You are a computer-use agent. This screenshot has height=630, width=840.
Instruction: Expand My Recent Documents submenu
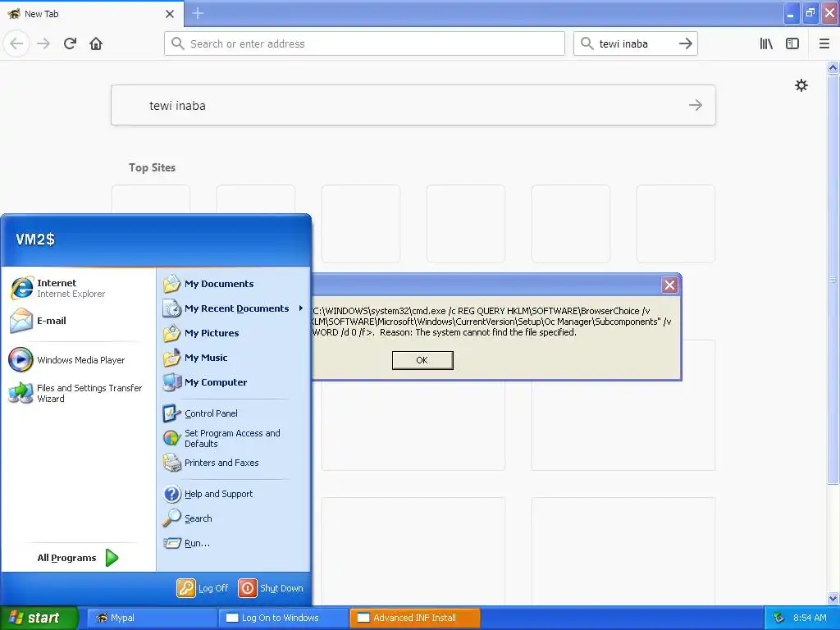pos(234,308)
